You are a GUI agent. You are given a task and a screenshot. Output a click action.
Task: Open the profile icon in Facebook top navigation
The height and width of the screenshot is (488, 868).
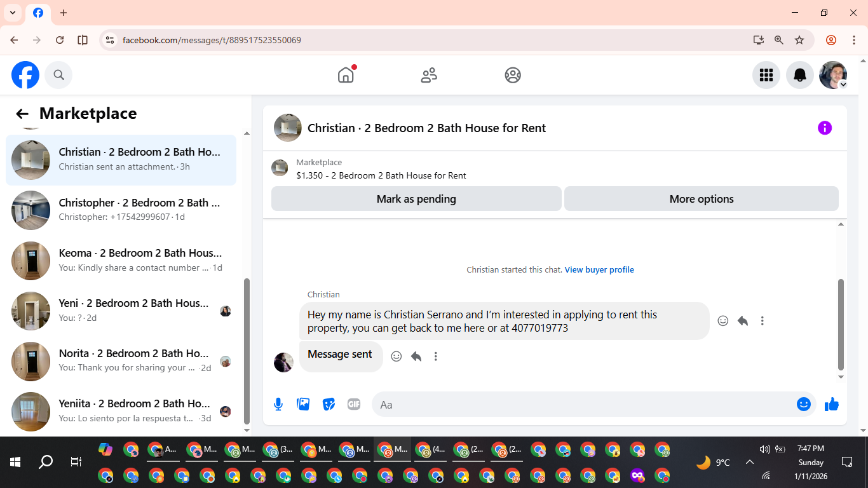click(513, 75)
